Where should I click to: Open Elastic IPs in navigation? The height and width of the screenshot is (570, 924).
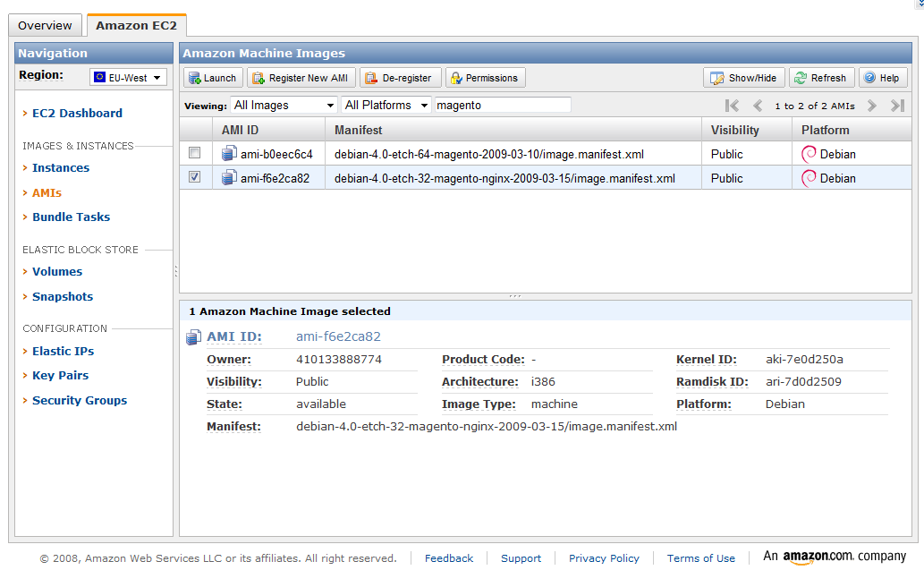(x=63, y=352)
